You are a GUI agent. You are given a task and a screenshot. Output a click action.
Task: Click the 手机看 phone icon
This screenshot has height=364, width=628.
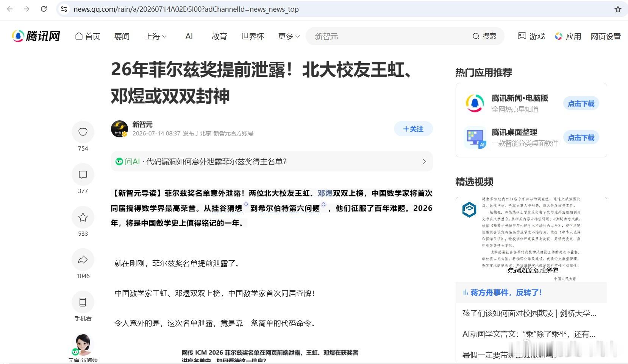(83, 302)
